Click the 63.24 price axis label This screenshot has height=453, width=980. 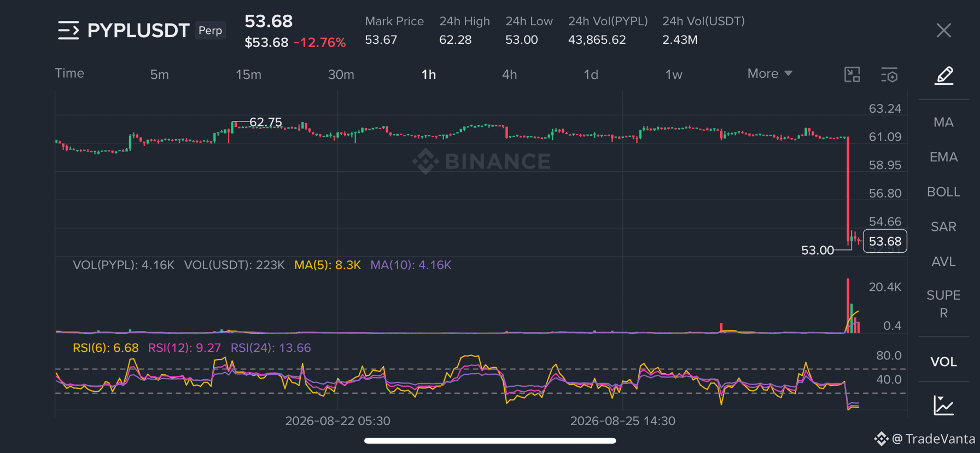pyautogui.click(x=885, y=108)
